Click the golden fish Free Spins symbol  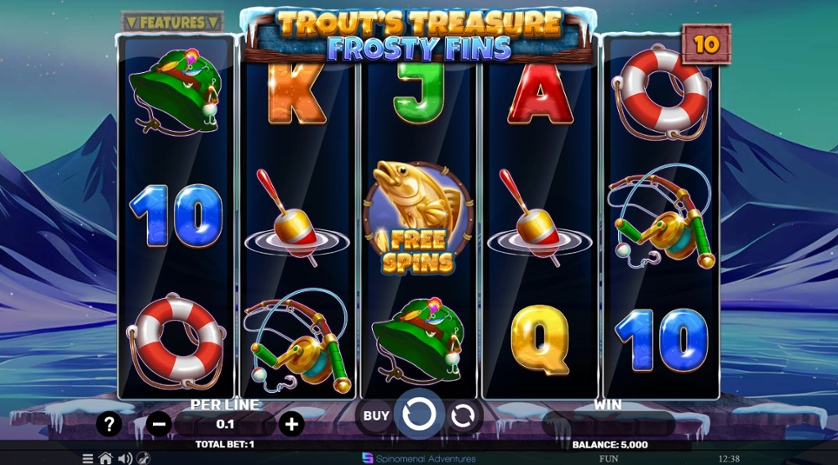[x=418, y=218]
